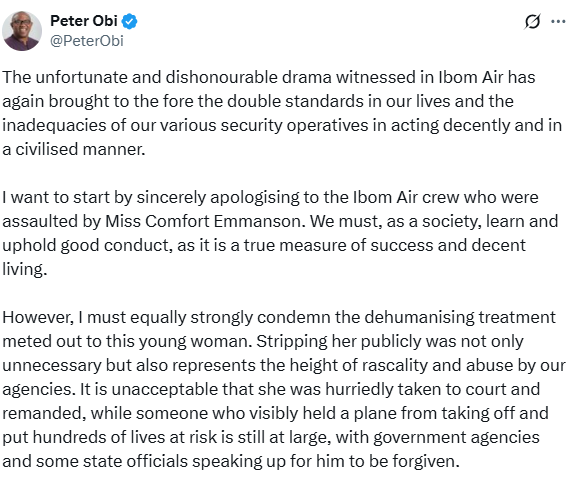Click the Peter Obi display name

84,21
